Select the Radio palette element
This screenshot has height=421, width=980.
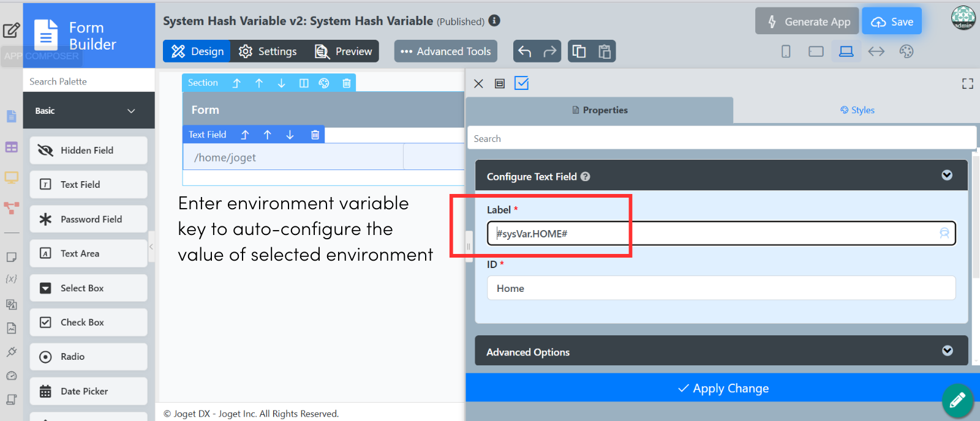[88, 357]
